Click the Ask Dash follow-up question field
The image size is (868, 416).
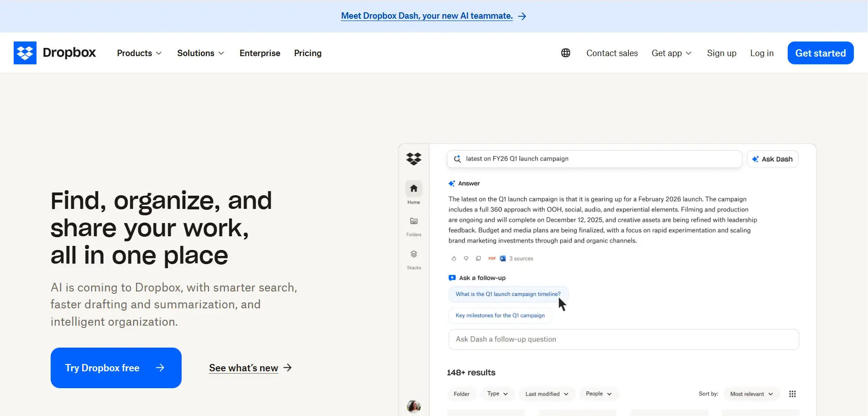coord(623,339)
